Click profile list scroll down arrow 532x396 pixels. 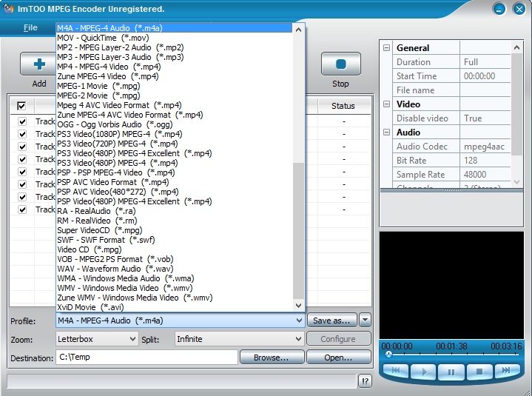(x=299, y=306)
